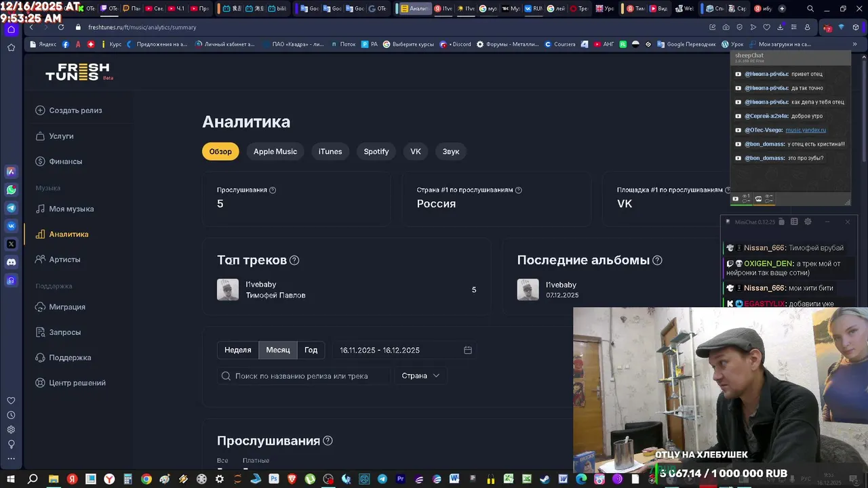Click the Все listens filter
The height and width of the screenshot is (488, 868).
[x=222, y=461]
